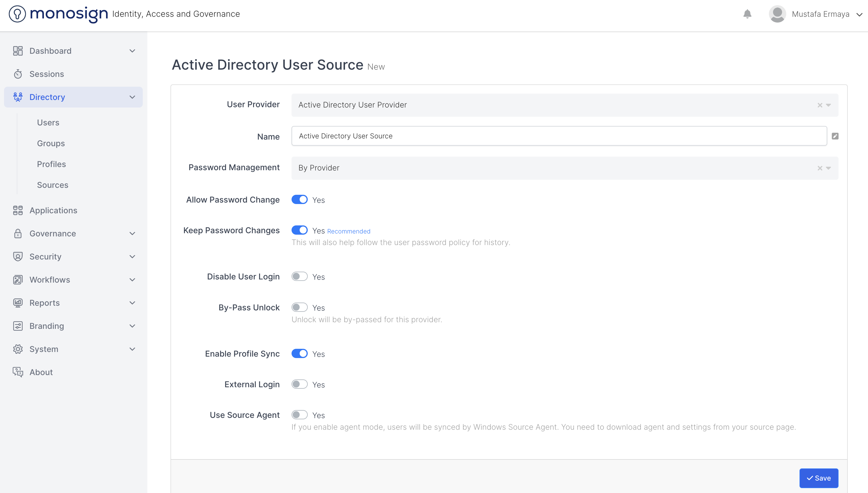This screenshot has height=493, width=868.
Task: Open the Profiles menu entry
Action: pos(51,164)
